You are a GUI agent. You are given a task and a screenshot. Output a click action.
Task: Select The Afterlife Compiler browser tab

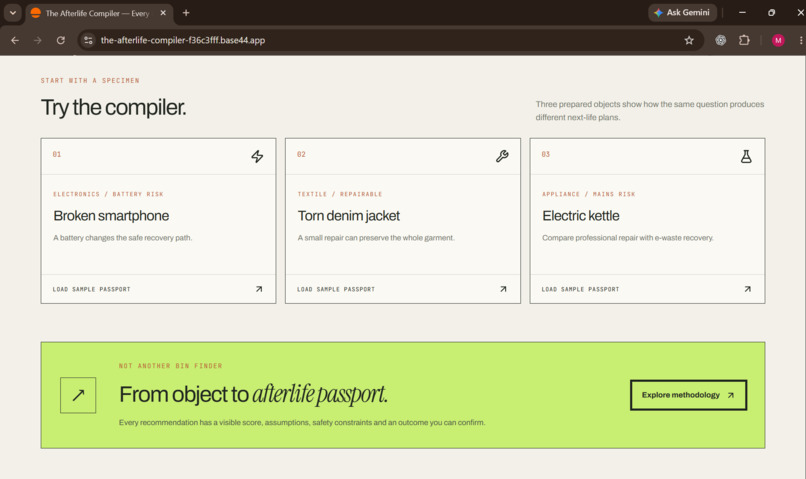coord(98,13)
